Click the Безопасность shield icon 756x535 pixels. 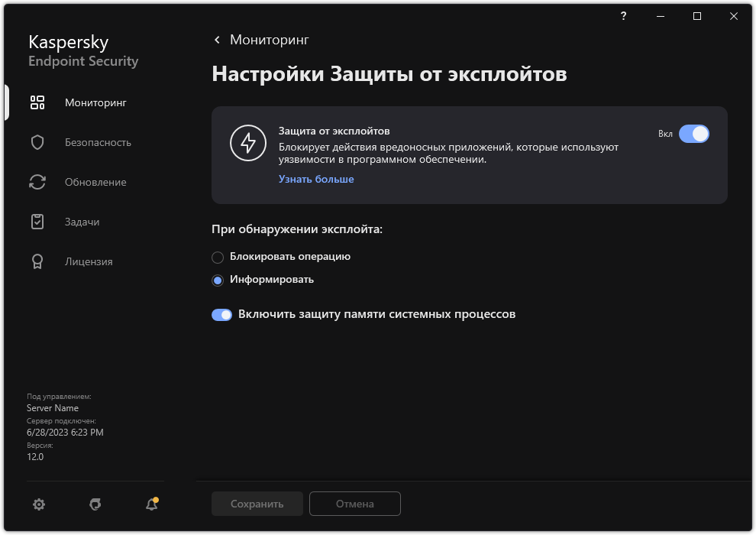(37, 142)
